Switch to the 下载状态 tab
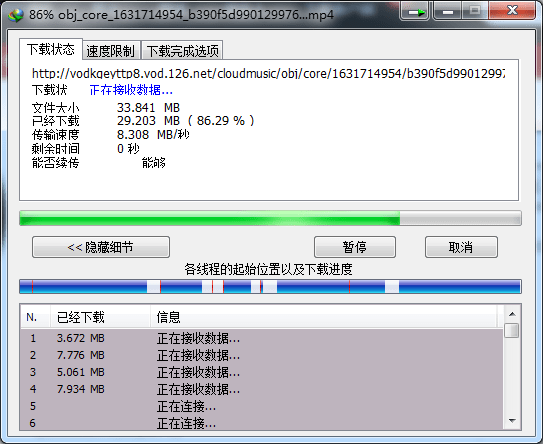This screenshot has width=543, height=444. click(x=51, y=50)
